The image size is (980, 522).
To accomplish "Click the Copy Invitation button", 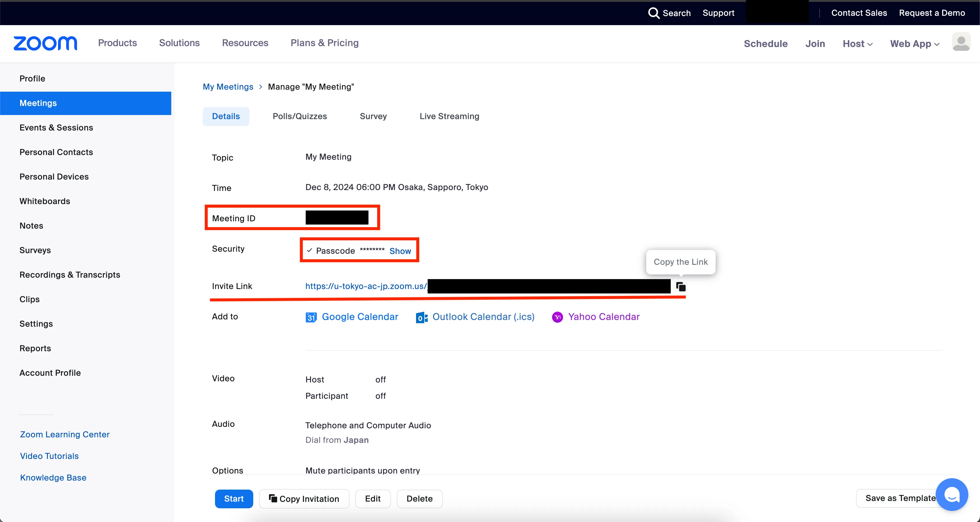I will click(304, 499).
